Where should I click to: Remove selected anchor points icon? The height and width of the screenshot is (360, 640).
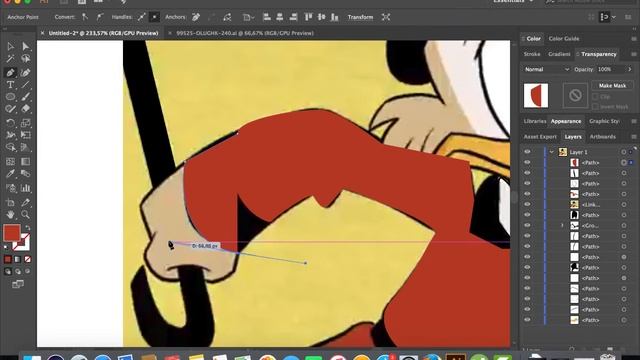(x=196, y=17)
